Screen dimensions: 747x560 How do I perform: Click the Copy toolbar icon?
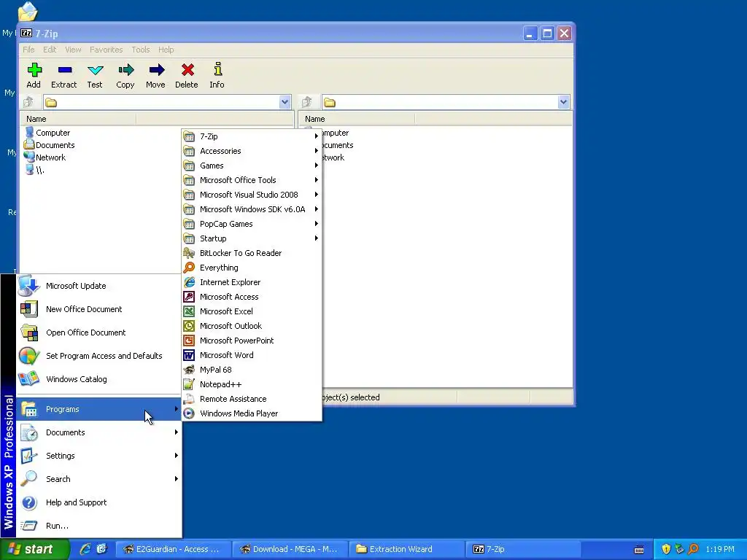tap(125, 75)
